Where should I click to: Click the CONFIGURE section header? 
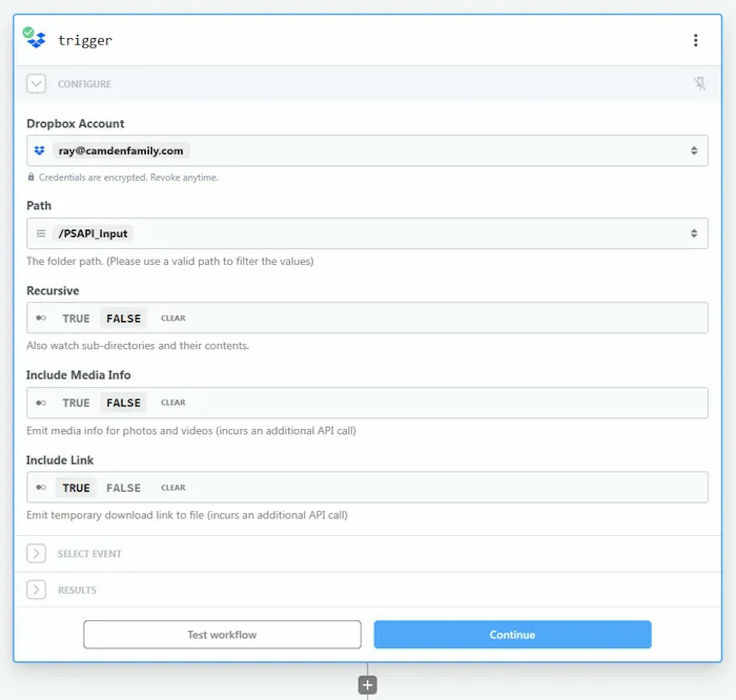pos(84,84)
